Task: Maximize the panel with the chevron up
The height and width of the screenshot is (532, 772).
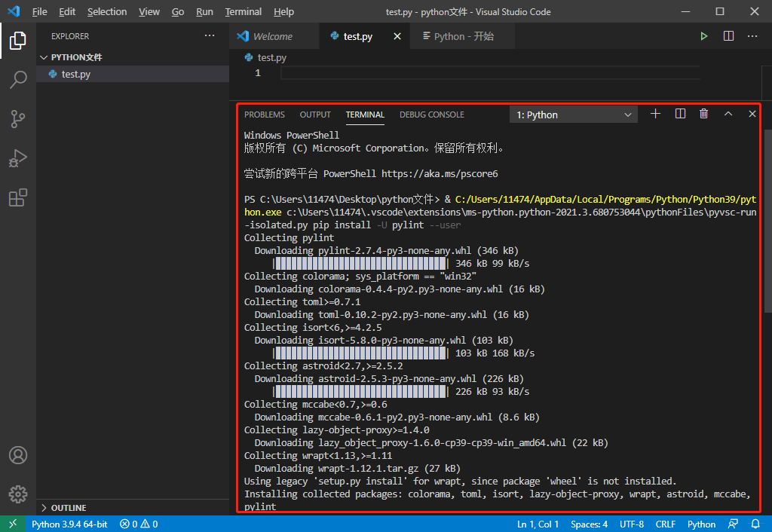Action: (728, 114)
